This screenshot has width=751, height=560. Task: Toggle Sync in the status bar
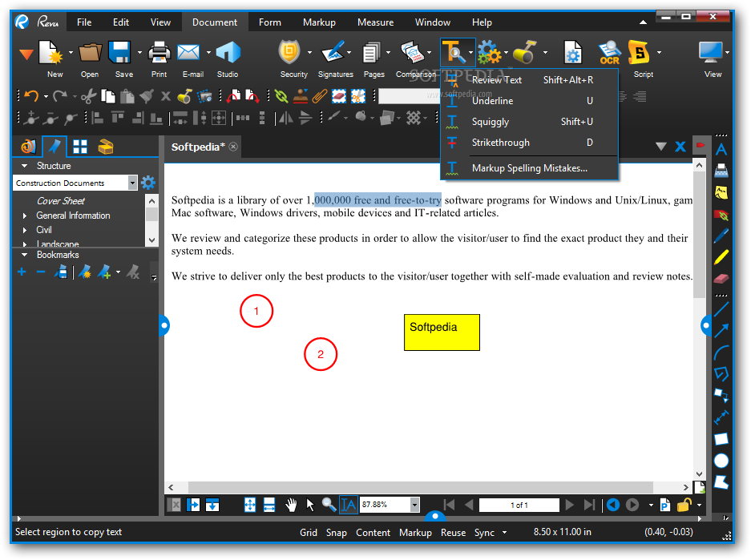tap(484, 532)
